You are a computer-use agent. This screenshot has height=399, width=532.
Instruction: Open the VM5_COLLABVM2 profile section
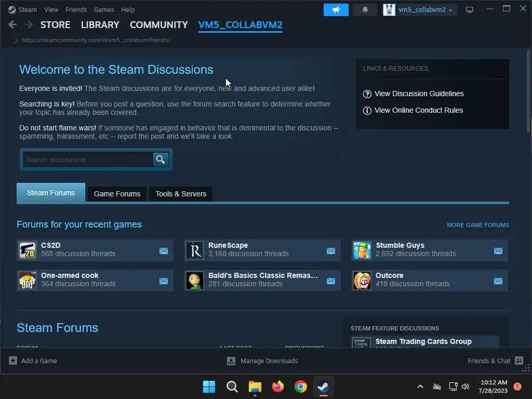240,25
